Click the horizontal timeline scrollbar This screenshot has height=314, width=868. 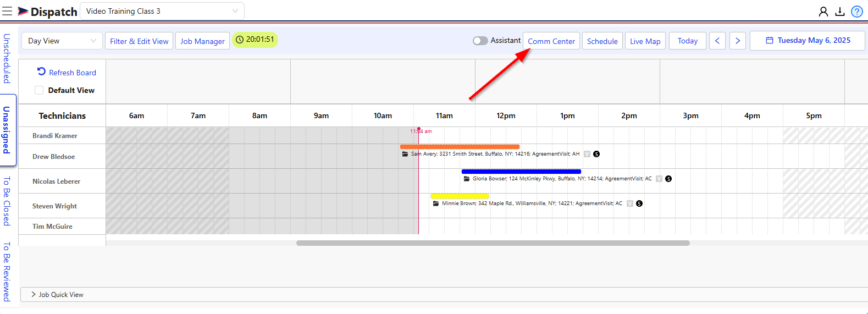point(493,243)
